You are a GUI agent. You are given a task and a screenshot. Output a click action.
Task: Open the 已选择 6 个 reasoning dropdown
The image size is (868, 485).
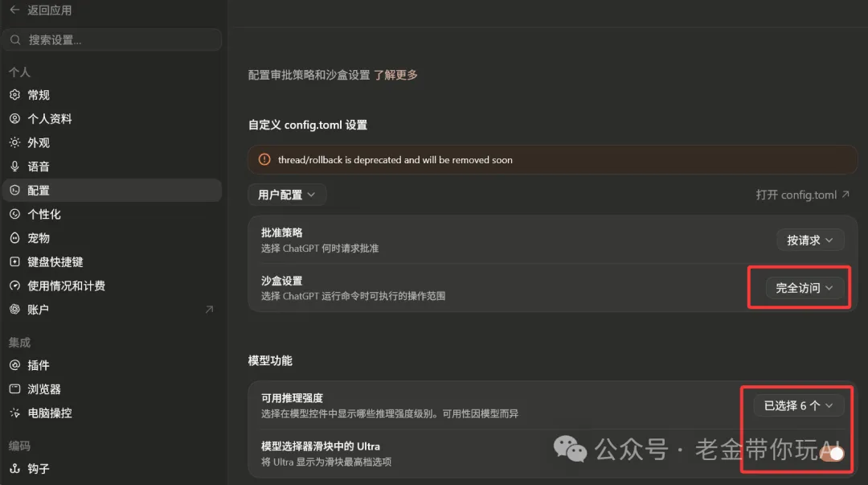799,405
